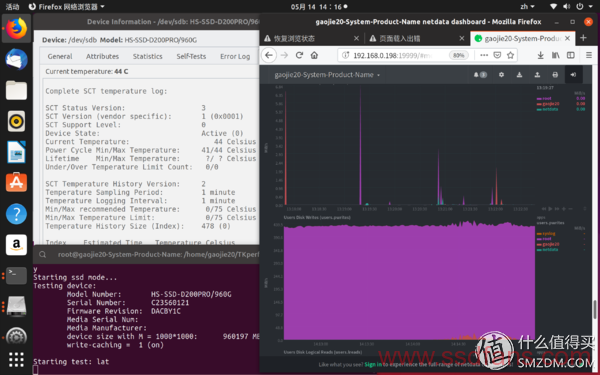Launch LibreOffice Writer from the dock

tap(16, 152)
